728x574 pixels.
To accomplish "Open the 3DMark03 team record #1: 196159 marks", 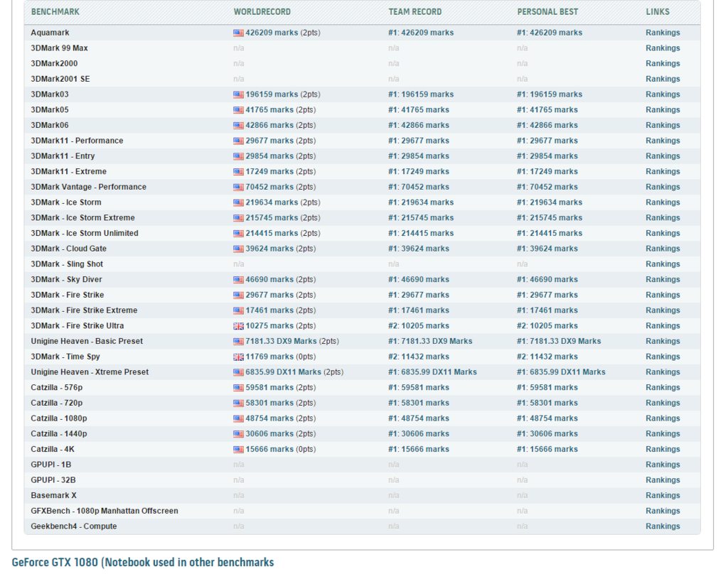I will (x=421, y=94).
